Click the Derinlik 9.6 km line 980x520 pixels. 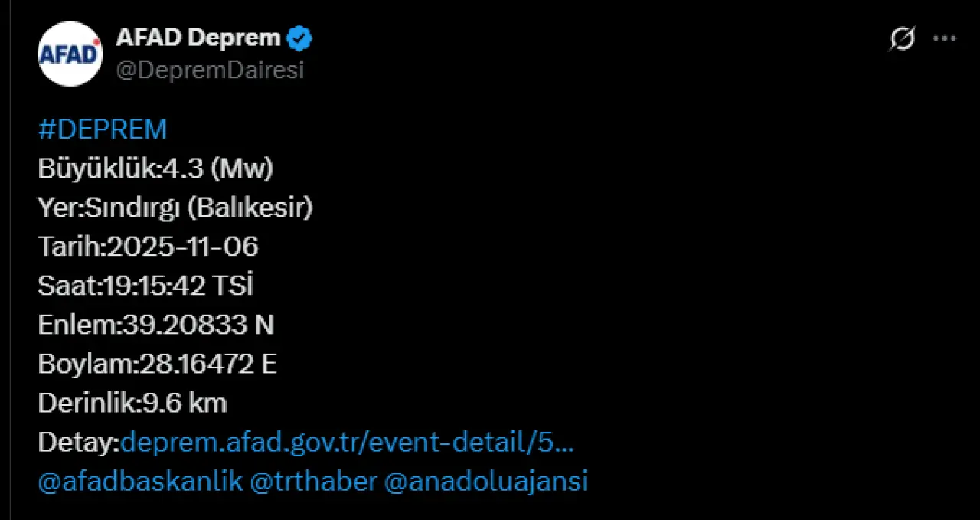(x=132, y=403)
